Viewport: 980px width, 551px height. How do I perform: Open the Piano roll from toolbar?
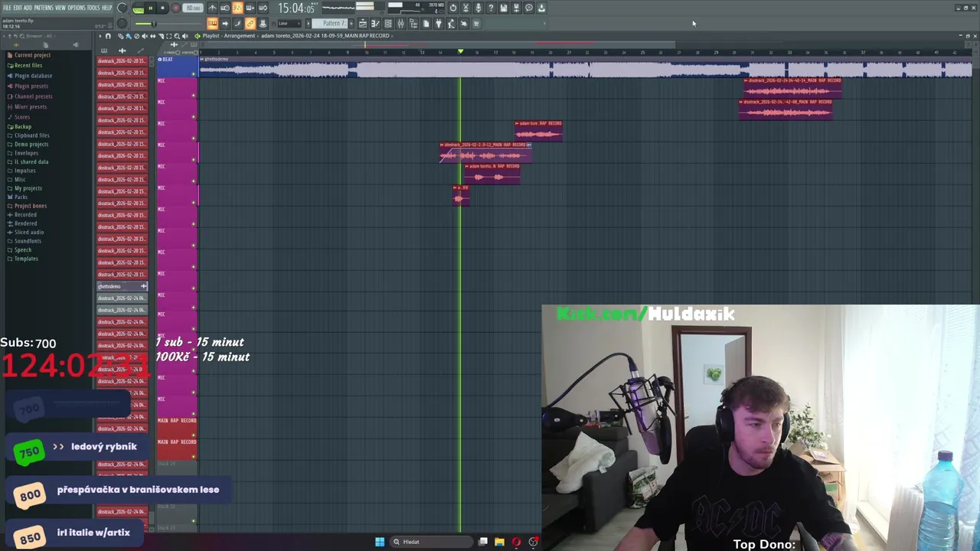(375, 24)
